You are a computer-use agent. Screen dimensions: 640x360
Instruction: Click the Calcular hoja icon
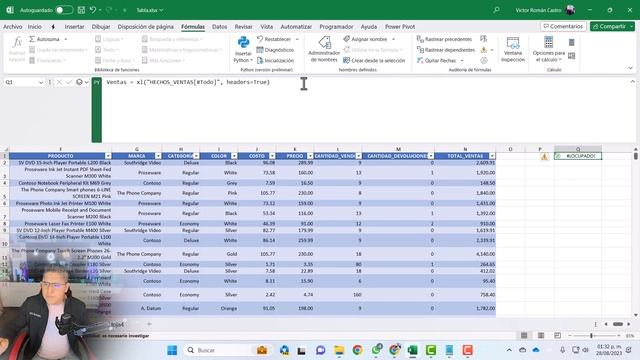571,56
